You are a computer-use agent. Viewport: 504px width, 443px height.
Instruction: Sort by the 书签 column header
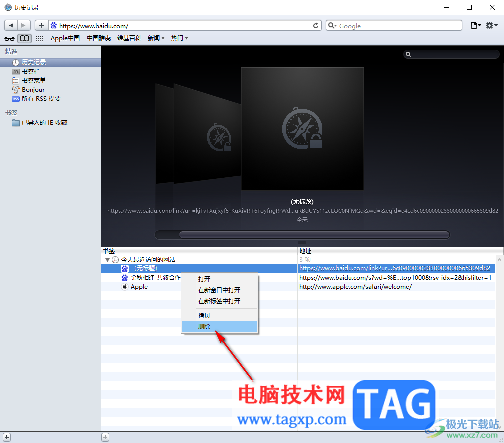tap(199, 251)
